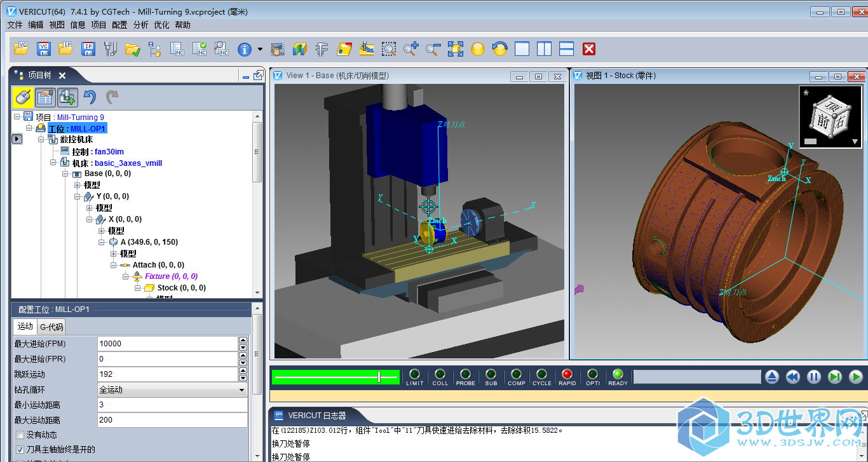Click the yellow sphere refine display icon
This screenshot has width=868, height=462.
tap(478, 48)
